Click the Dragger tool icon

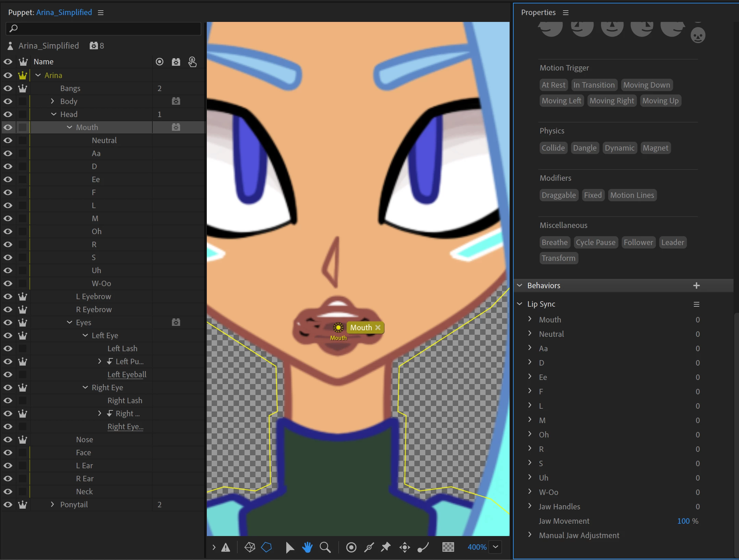pyautogui.click(x=404, y=547)
